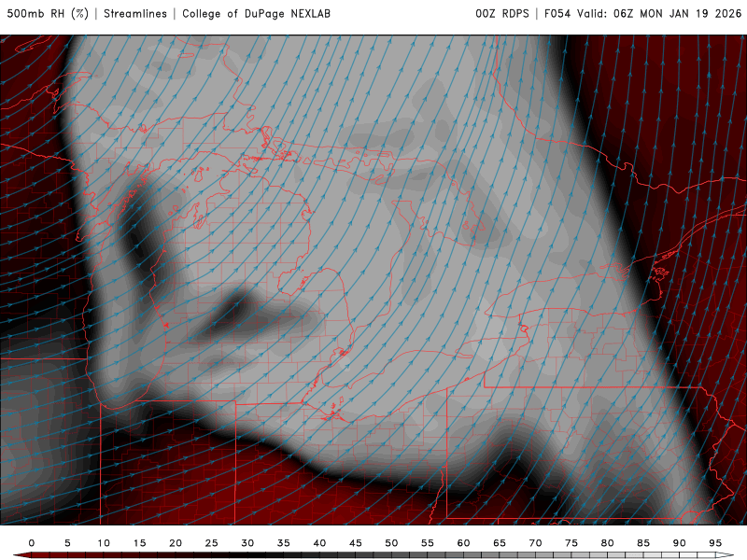This screenshot has height=560, width=747.
Task: Select the colorbar label "55"
Action: point(428,543)
